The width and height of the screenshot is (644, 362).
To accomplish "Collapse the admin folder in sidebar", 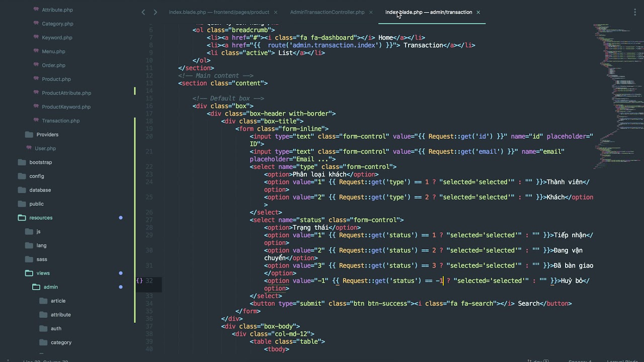I will coord(50,287).
